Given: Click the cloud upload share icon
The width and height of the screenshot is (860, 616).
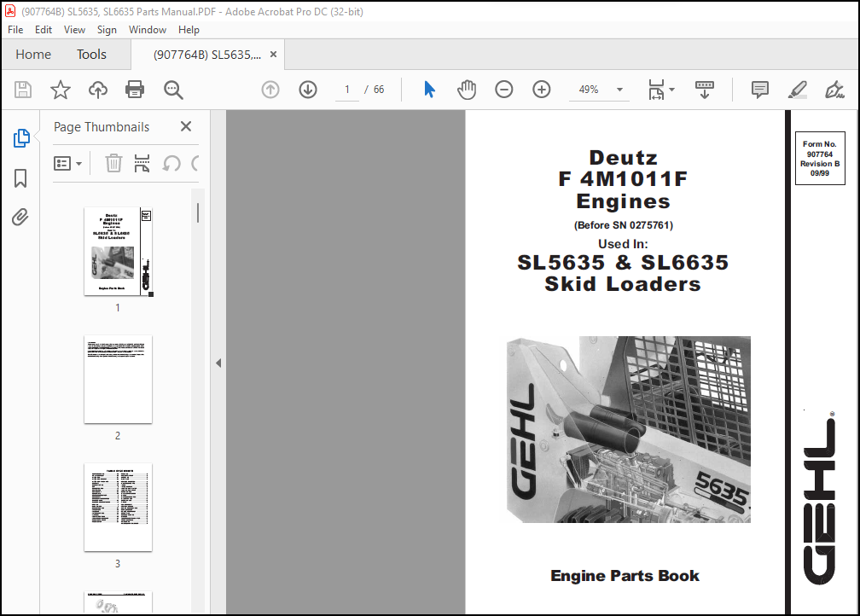Looking at the screenshot, I should 97,90.
